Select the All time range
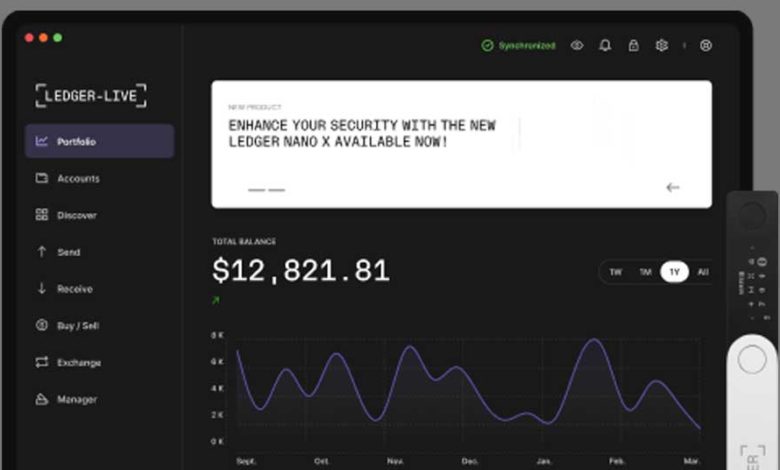The width and height of the screenshot is (780, 470). tap(703, 272)
